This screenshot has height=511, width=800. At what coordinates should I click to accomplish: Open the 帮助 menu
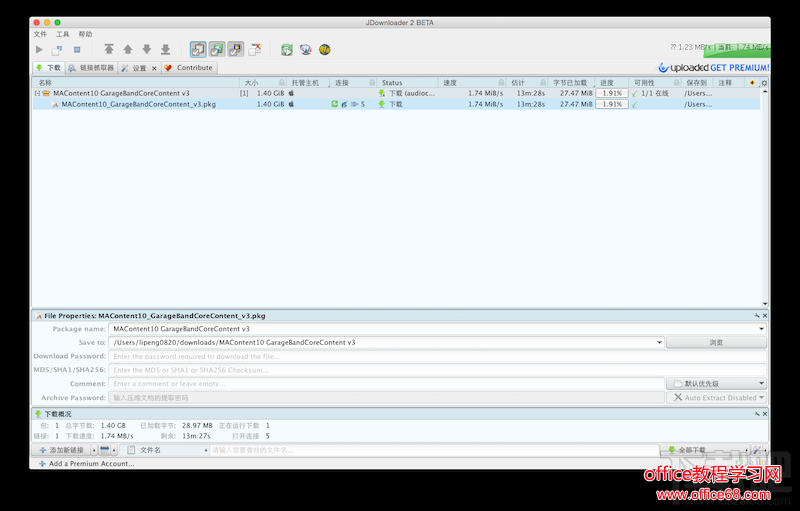point(85,34)
